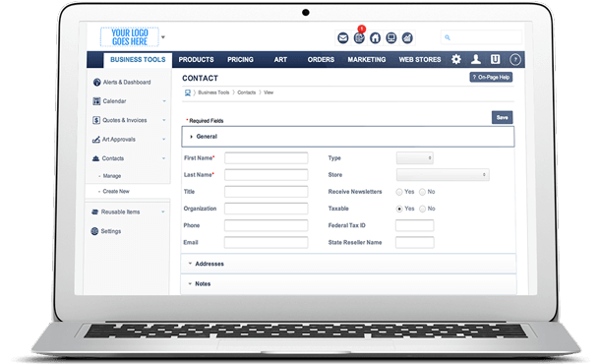Click the State Reseller Name field
The image size is (600, 364).
click(x=415, y=242)
